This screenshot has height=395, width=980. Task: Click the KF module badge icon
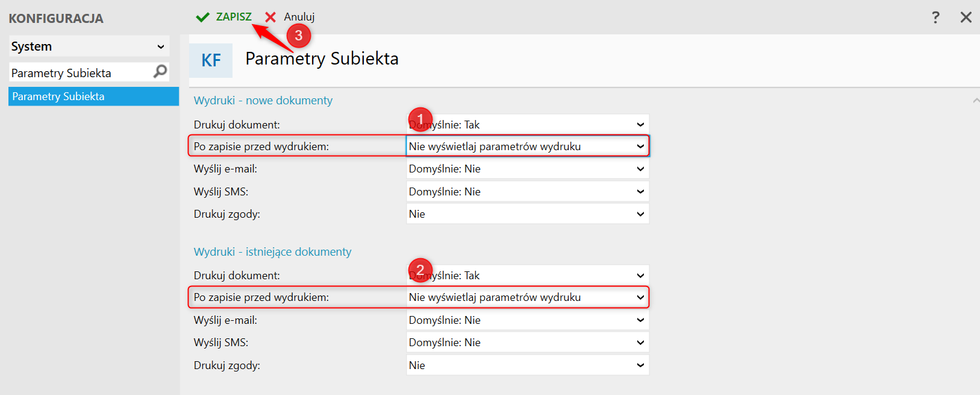pyautogui.click(x=211, y=60)
